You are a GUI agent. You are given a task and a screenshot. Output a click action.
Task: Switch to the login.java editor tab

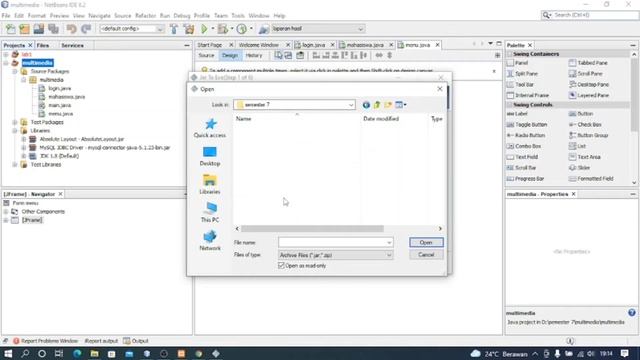[x=313, y=45]
